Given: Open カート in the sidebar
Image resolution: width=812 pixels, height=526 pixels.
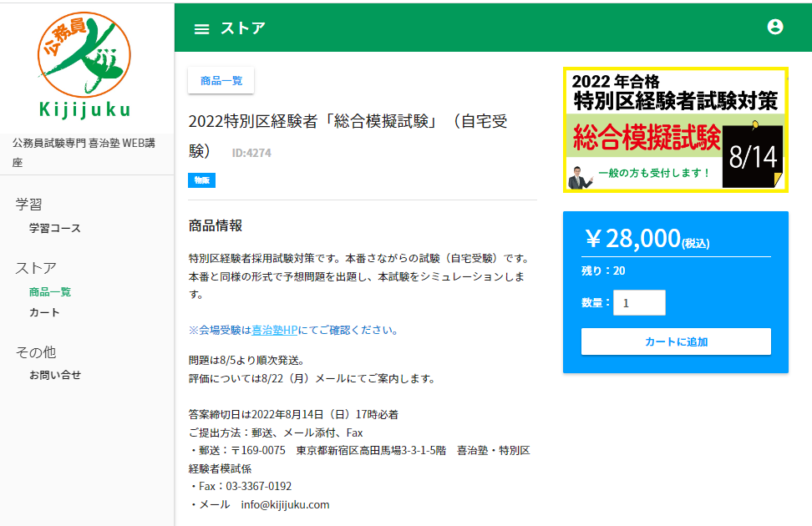Looking at the screenshot, I should click(44, 312).
